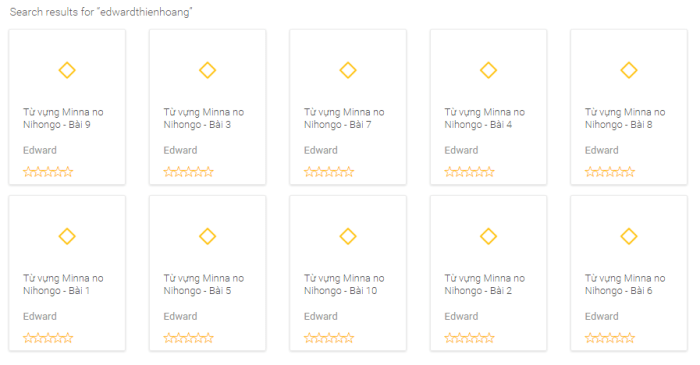Open Từ vựng Minna no Nihongo - Bài 8 title
700x365 pixels.
[x=625, y=118]
